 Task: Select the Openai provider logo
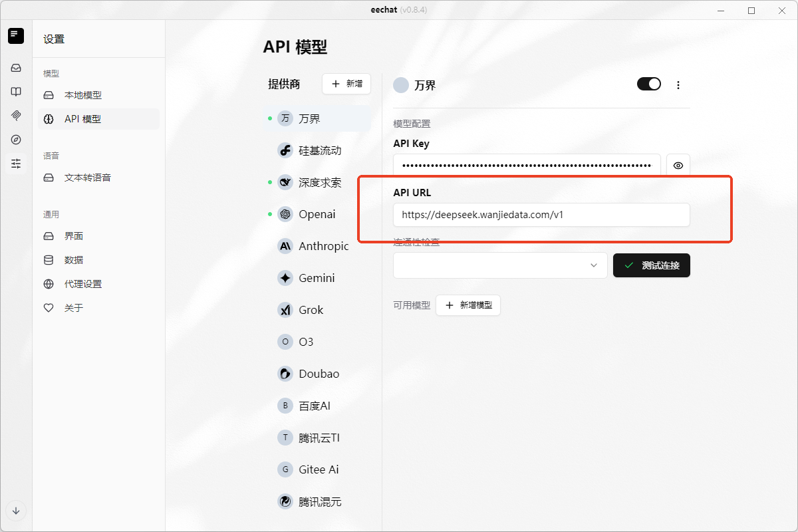[x=285, y=214]
